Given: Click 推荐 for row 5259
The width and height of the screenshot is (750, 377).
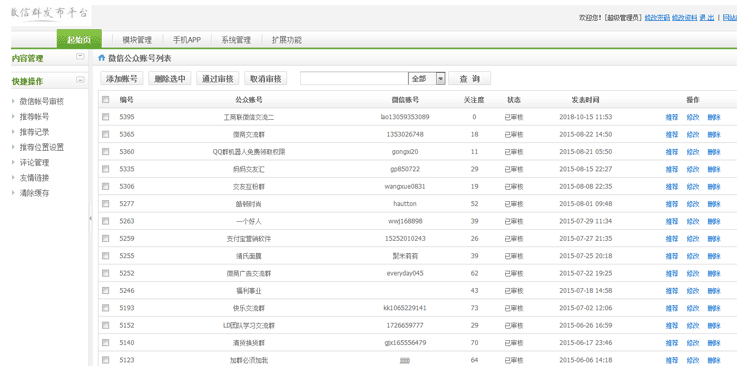Looking at the screenshot, I should click(672, 239).
